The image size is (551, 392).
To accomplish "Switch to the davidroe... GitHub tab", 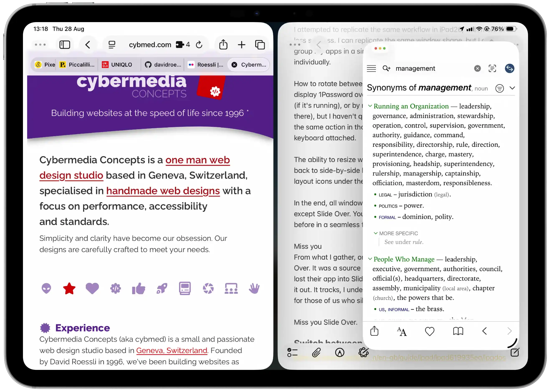I will click(x=163, y=65).
